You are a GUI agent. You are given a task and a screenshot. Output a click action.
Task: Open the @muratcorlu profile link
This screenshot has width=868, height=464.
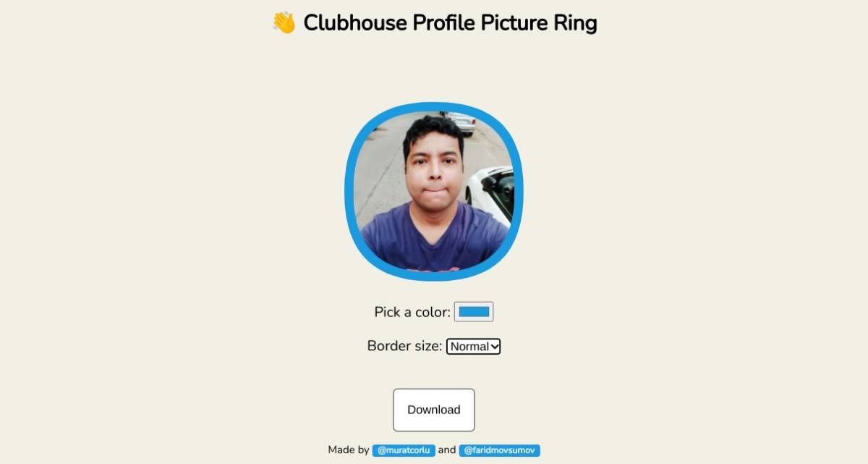(404, 450)
